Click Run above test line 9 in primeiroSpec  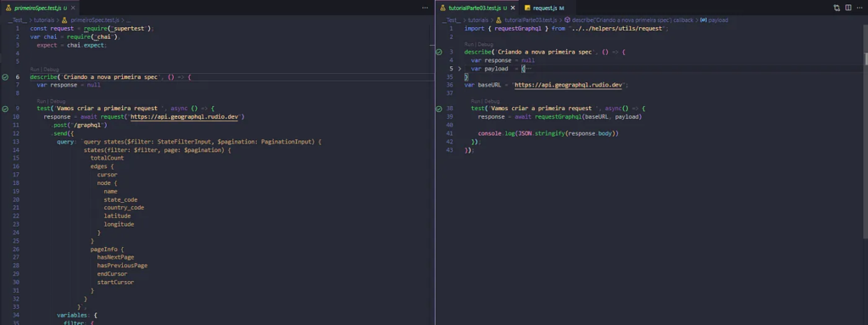point(41,102)
